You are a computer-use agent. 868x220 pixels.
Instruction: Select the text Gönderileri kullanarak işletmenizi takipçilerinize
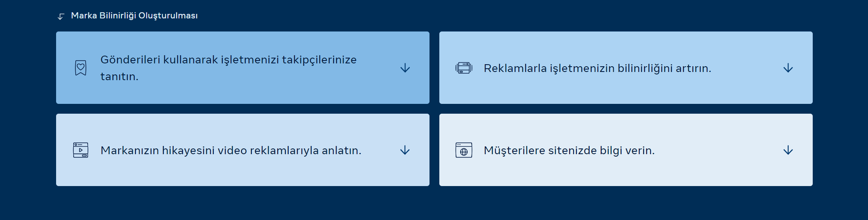click(x=228, y=60)
